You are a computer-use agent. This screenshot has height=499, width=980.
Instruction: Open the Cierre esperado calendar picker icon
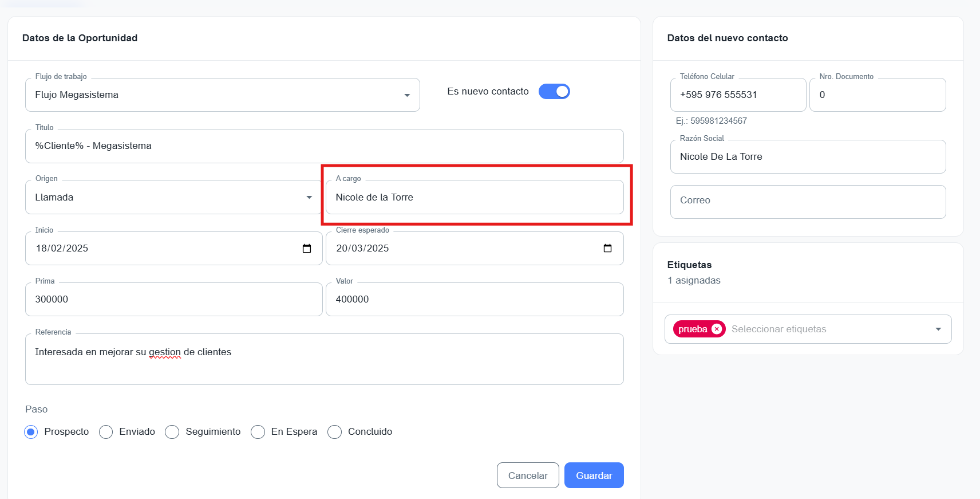[607, 249]
